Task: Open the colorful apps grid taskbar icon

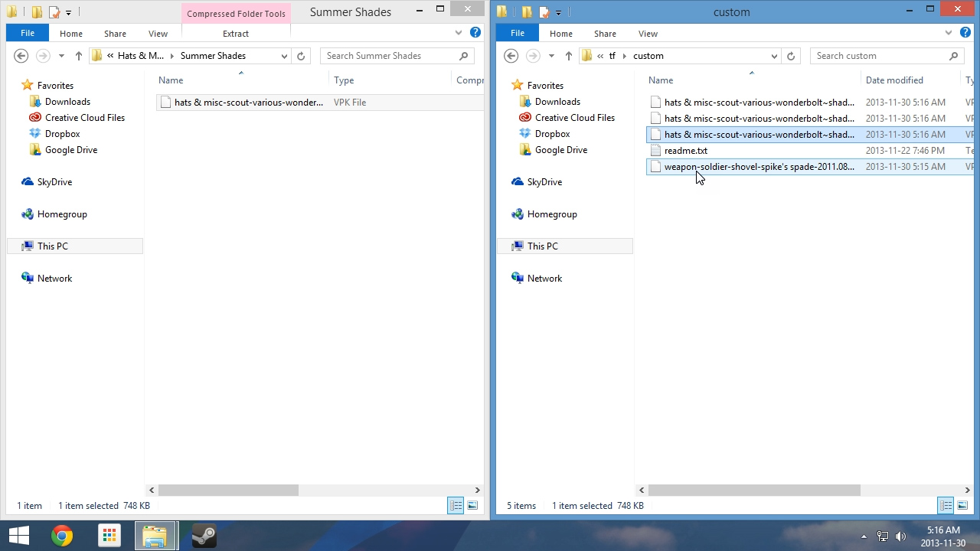Action: click(109, 536)
